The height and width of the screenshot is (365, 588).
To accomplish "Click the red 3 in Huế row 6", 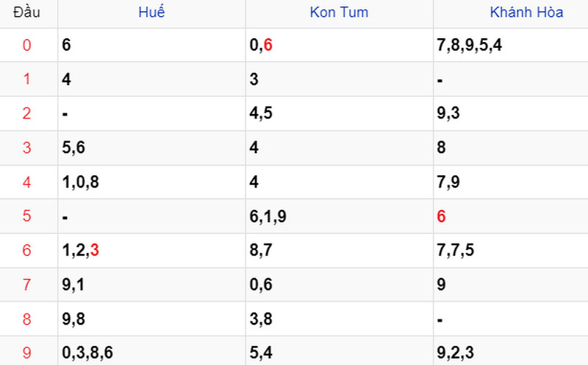I will click(95, 250).
